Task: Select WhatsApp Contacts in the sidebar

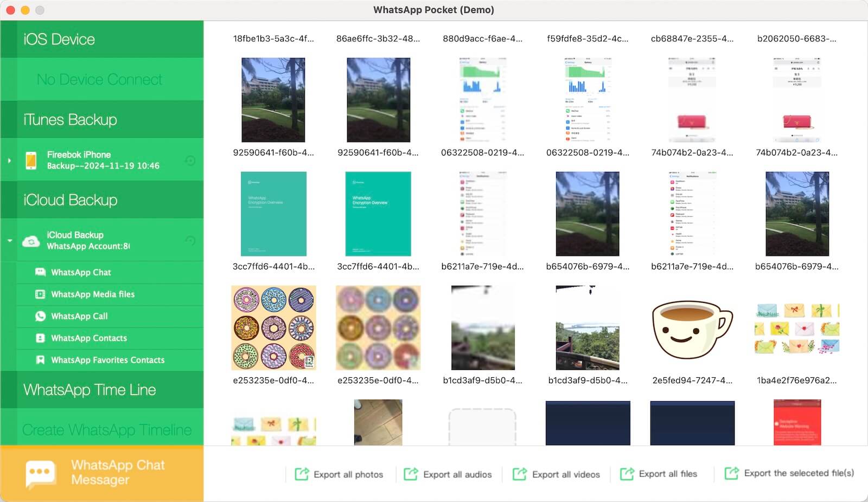Action: (110, 338)
